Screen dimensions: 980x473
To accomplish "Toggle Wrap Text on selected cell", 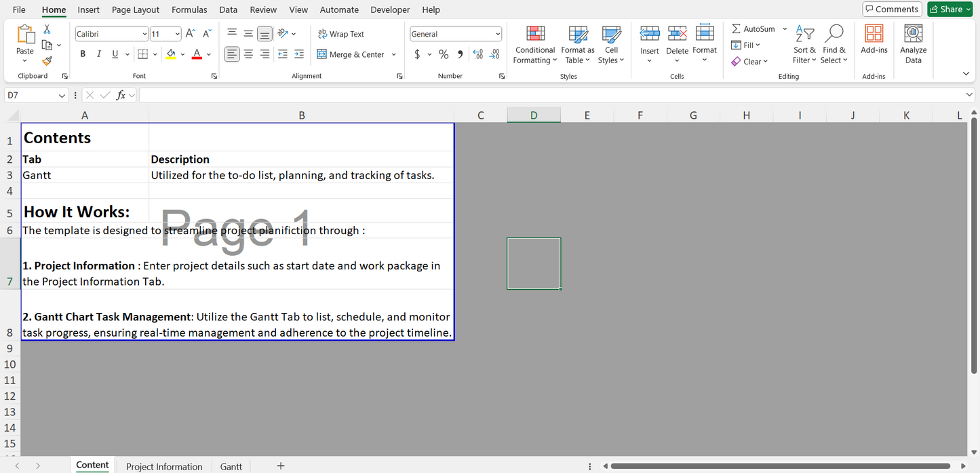I will tap(340, 34).
